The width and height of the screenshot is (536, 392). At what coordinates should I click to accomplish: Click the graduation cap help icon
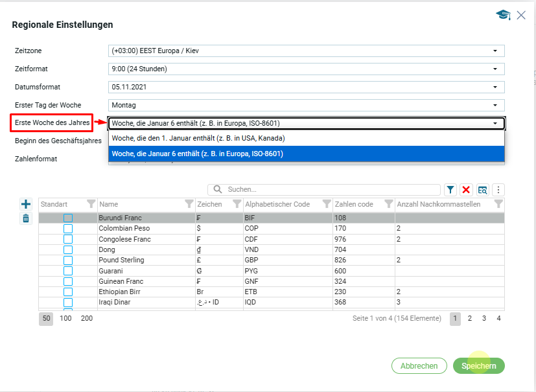(x=503, y=15)
